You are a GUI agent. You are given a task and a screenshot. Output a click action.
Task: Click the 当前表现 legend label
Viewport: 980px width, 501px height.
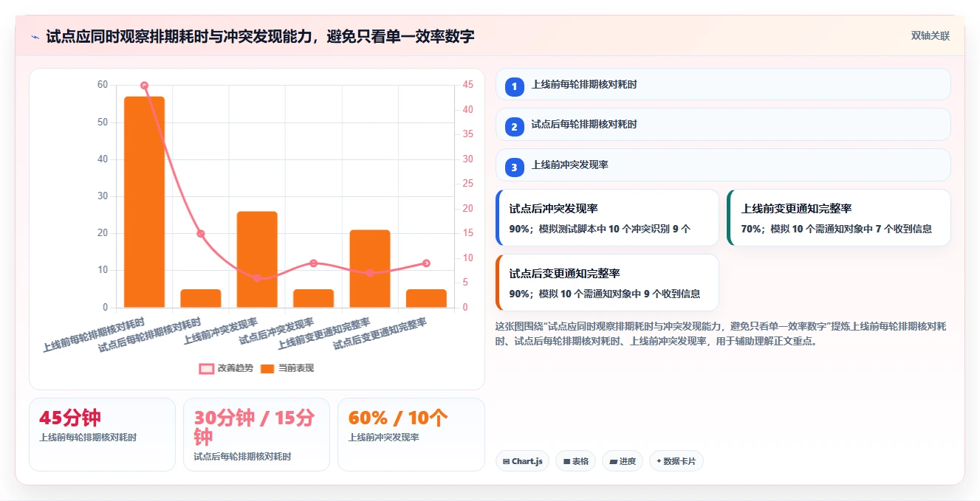point(296,368)
